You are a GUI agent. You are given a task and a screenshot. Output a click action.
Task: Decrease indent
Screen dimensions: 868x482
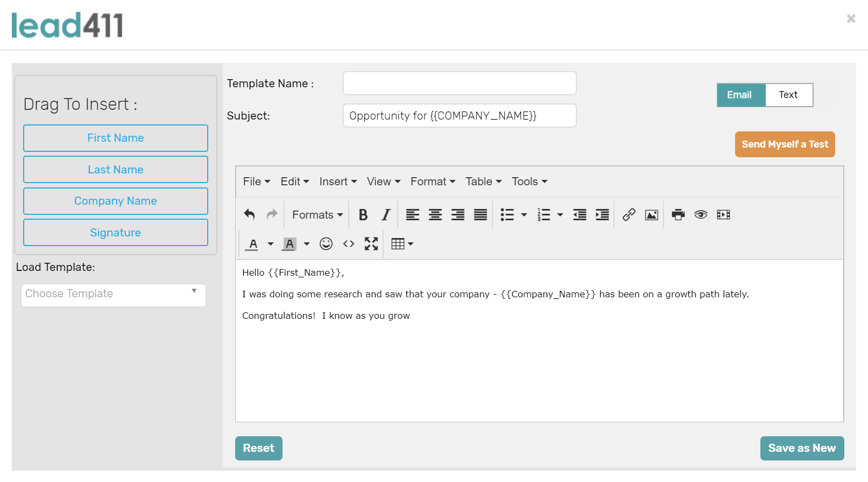tap(580, 214)
